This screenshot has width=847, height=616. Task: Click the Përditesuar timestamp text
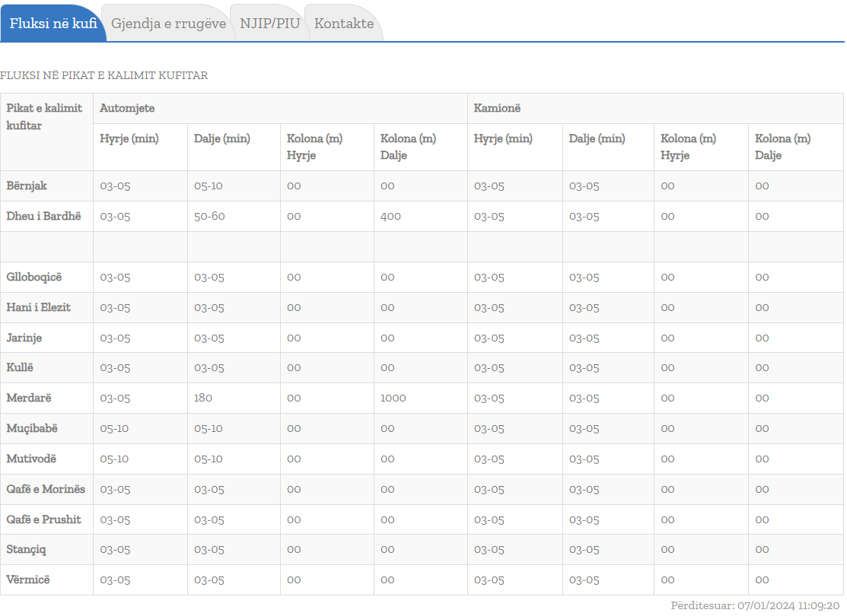click(755, 605)
